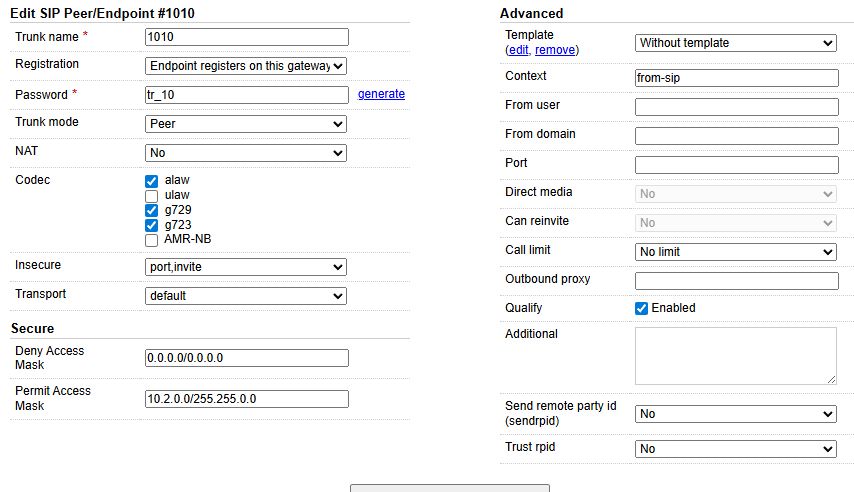
Task: Click the Context field containing from-sip
Action: (737, 78)
